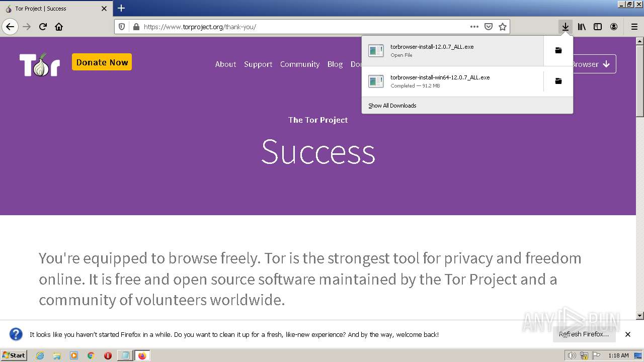644x362 pixels.
Task: Open folder containing torbrowser-install-12.0.7_ALL.exe
Action: pos(558,50)
